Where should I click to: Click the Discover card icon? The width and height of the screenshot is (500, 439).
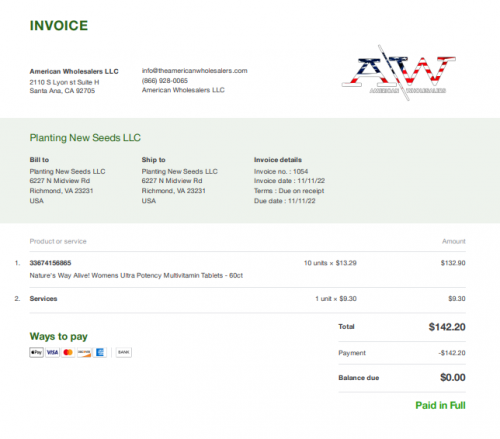coord(84,352)
